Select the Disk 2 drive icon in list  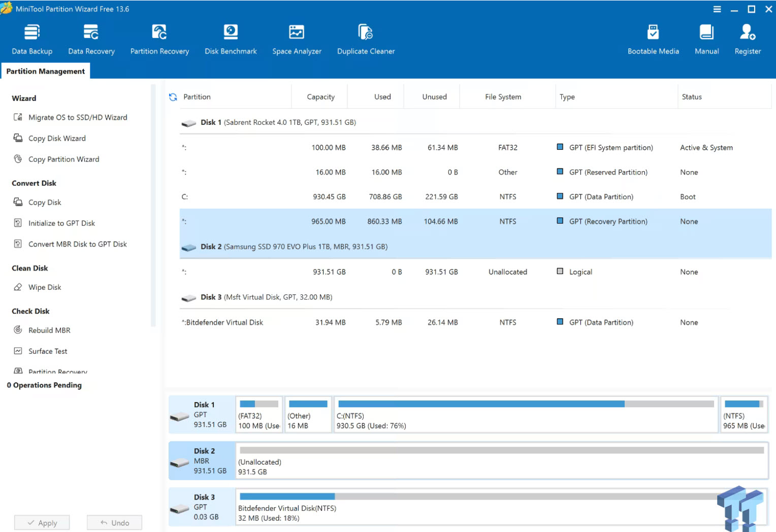[189, 247]
